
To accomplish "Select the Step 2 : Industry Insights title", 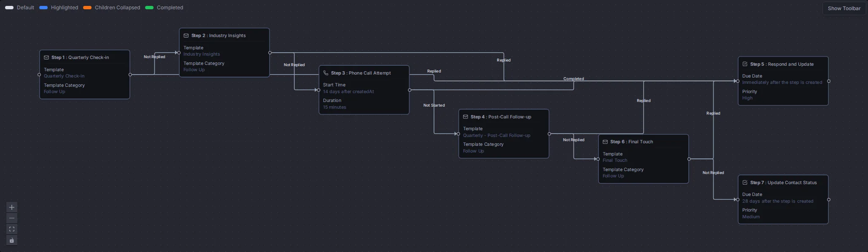I will pyautogui.click(x=218, y=36).
